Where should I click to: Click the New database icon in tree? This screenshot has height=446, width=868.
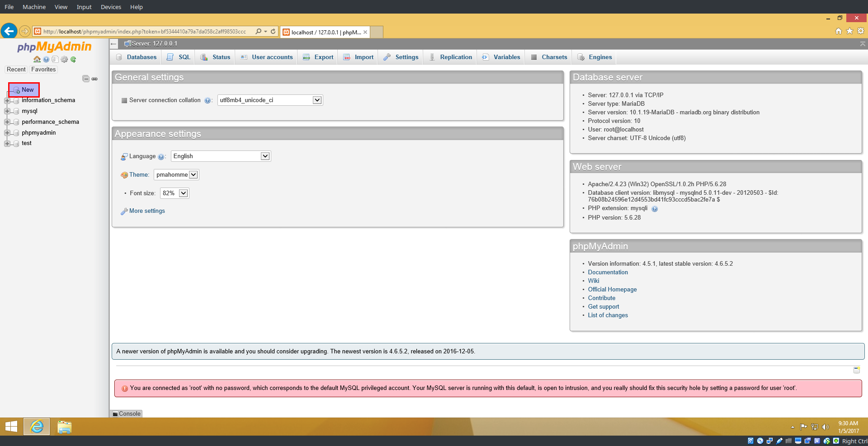click(17, 90)
